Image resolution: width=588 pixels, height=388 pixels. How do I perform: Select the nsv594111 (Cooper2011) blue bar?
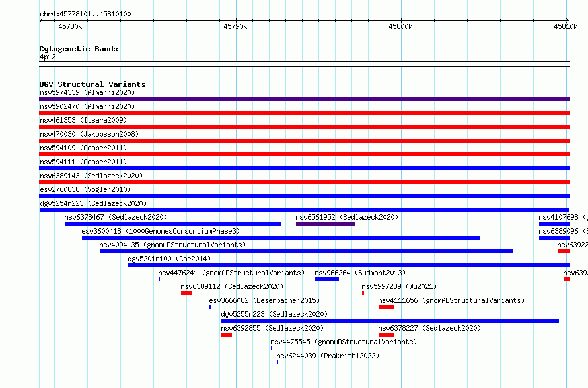pyautogui.click(x=304, y=168)
